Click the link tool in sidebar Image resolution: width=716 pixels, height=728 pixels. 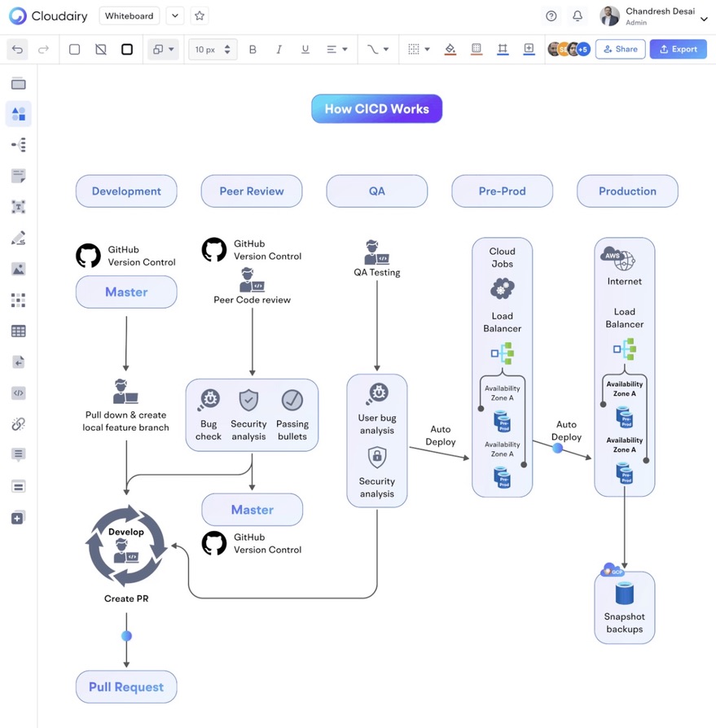click(x=19, y=424)
